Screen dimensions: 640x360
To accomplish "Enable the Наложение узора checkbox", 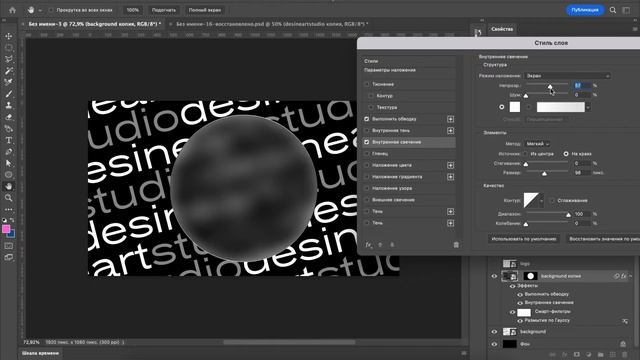I will pos(367,188).
